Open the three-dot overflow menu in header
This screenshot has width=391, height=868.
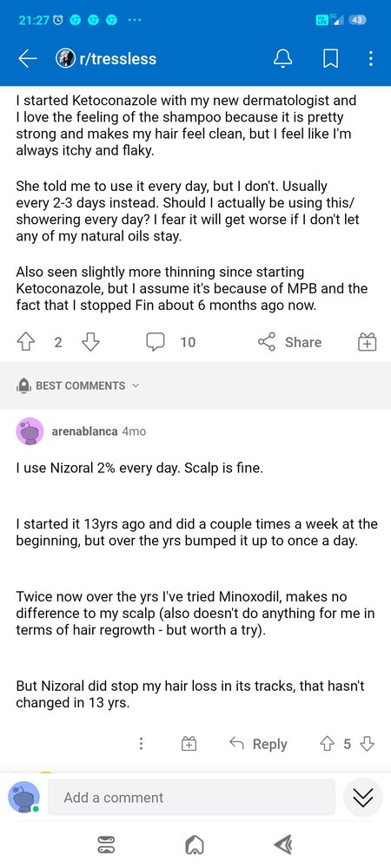(x=370, y=59)
